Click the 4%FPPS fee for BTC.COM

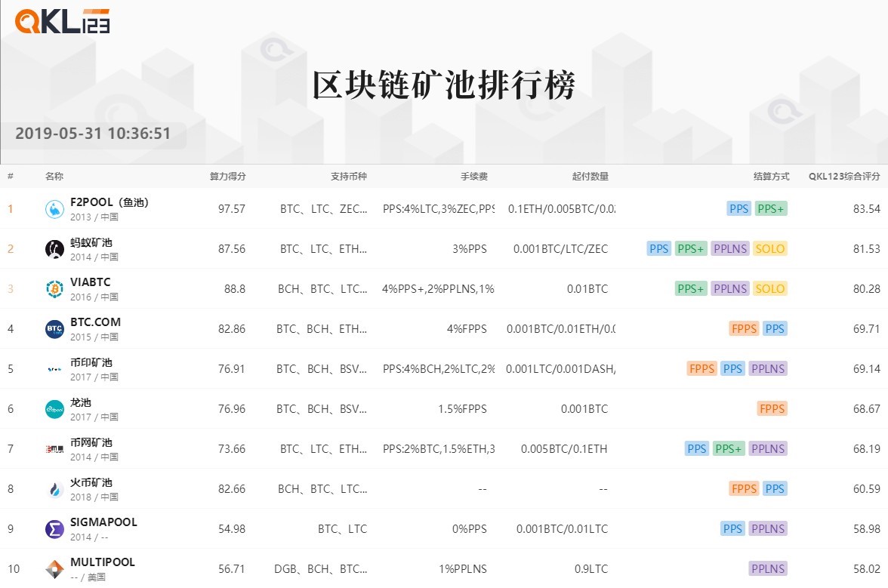[x=467, y=329]
